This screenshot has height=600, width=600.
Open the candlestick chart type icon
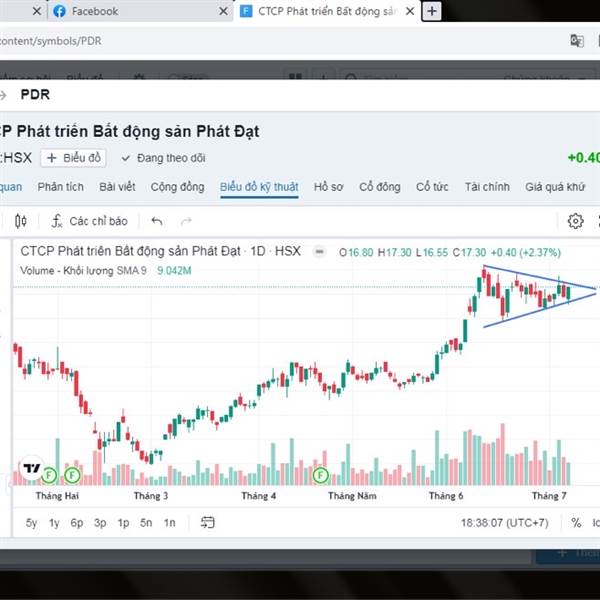pyautogui.click(x=21, y=221)
